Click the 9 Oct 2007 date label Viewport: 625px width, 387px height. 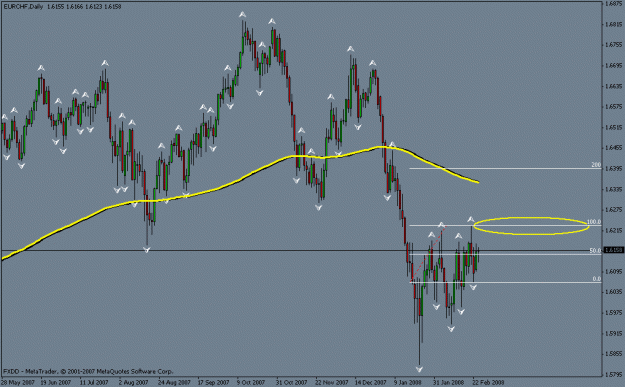coord(251,382)
